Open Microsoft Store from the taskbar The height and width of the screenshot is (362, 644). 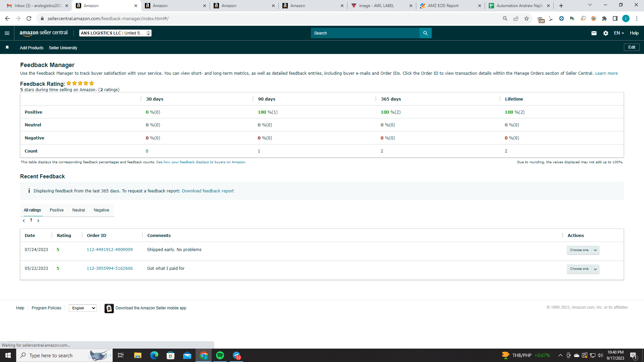pyautogui.click(x=171, y=355)
